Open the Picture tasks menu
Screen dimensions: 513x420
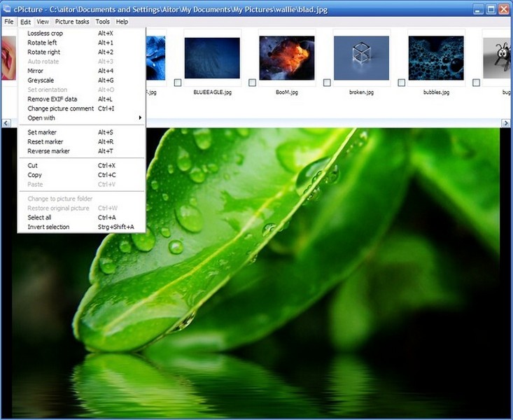point(72,22)
